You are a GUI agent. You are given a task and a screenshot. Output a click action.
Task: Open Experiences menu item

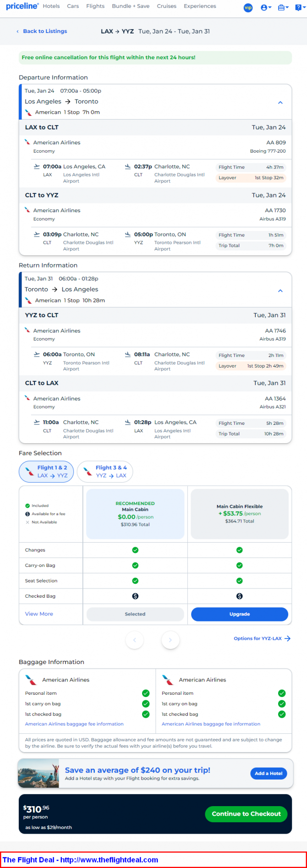[x=200, y=6]
